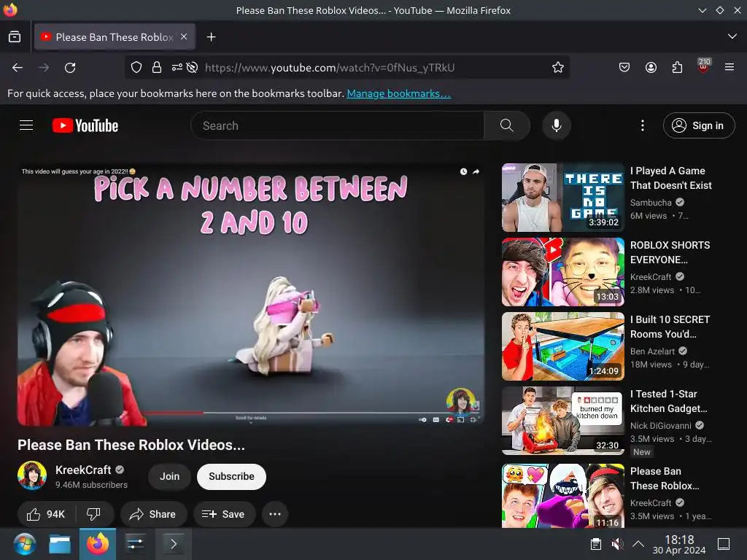The height and width of the screenshot is (560, 747).
Task: Click Watch later clock icon on video
Action: 463,171
